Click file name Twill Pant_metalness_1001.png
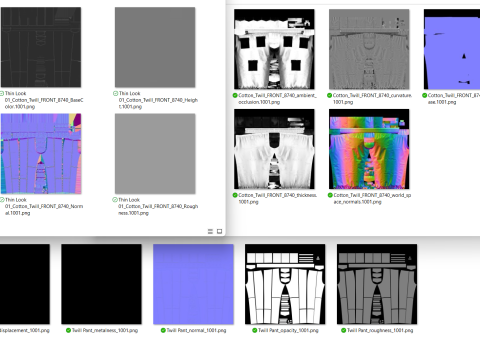 105,330
